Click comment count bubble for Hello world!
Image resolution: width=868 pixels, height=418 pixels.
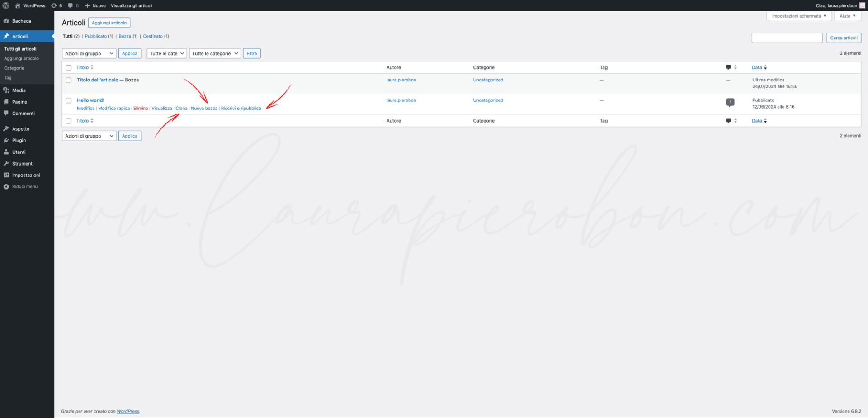[730, 102]
